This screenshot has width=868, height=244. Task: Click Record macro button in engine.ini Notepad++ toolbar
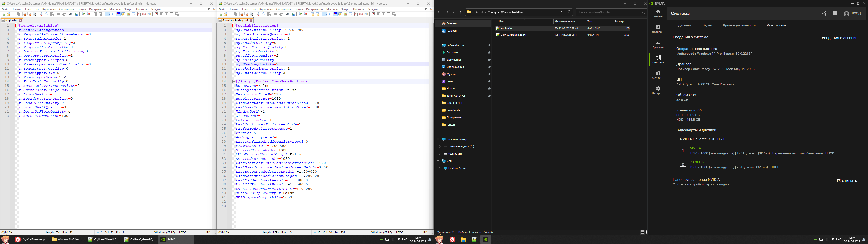[156, 14]
